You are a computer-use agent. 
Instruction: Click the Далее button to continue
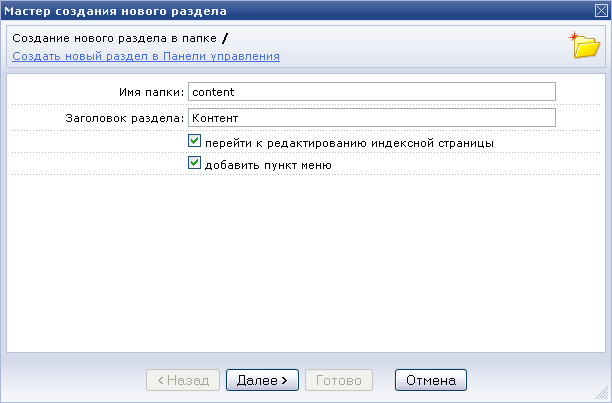262,380
